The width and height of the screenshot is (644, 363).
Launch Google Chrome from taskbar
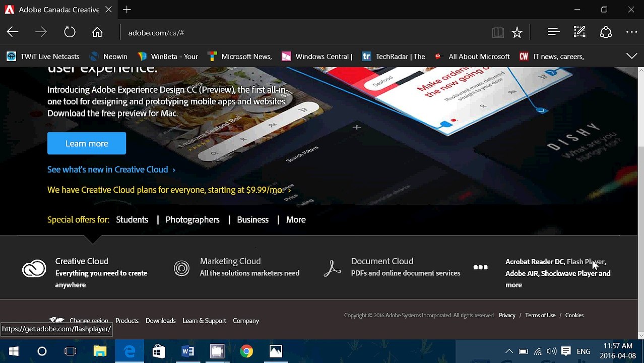(x=246, y=351)
